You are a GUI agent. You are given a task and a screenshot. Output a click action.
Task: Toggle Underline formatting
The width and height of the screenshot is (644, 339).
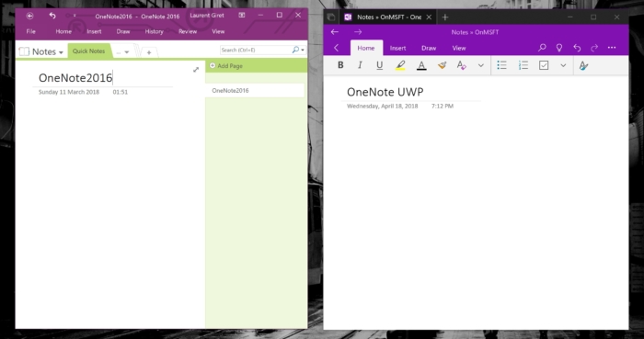(x=379, y=65)
